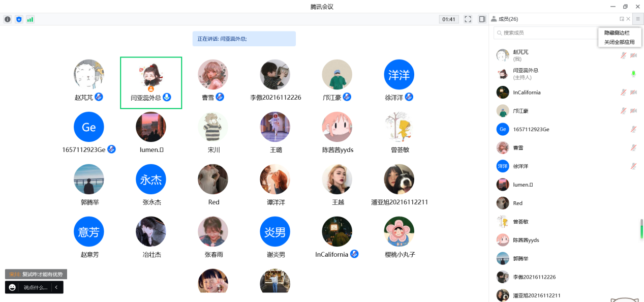This screenshot has width=644, height=302.
Task: Open the meeting info icon
Action: point(8,19)
